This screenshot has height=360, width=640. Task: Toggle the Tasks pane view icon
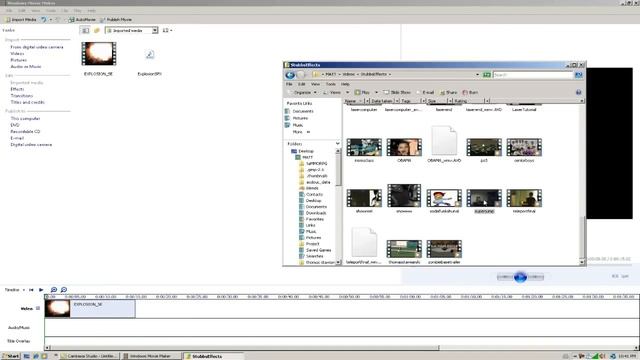tap(85, 30)
